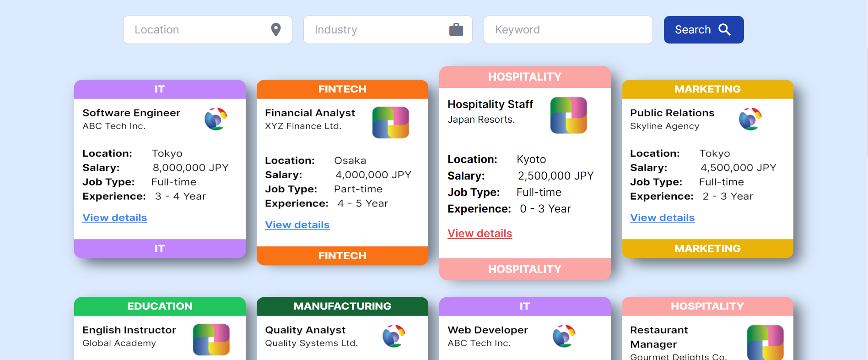The image size is (868, 360).
Task: Click the magnifier icon on Search button
Action: coord(724,29)
